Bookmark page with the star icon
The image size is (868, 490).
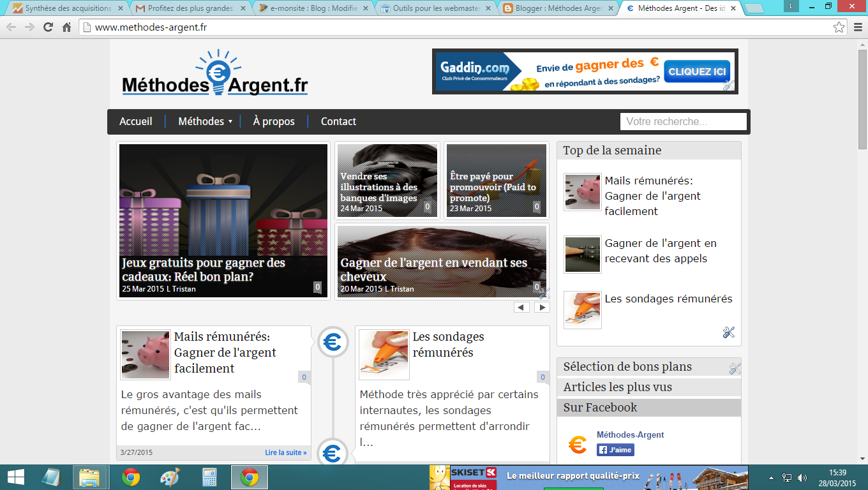click(839, 27)
